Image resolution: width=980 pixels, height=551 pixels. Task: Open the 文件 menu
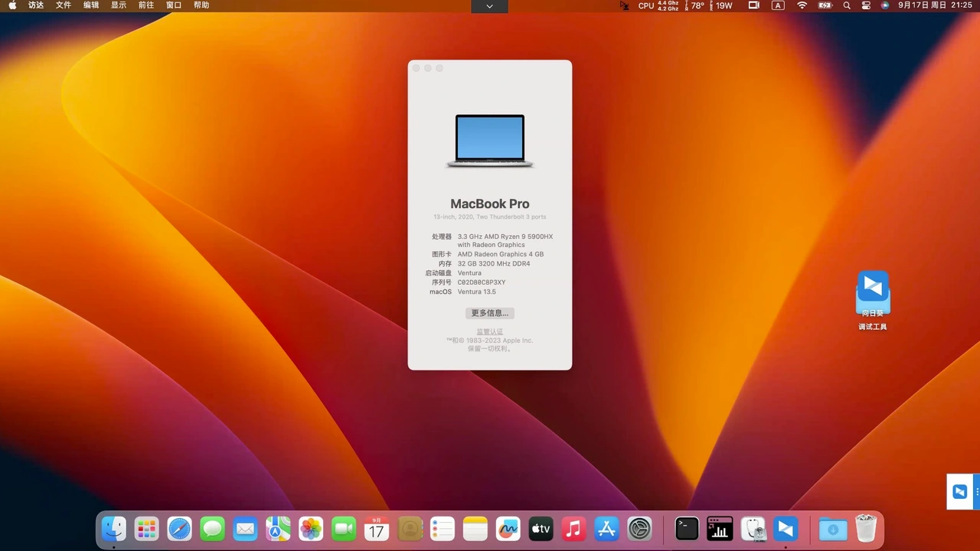point(64,5)
